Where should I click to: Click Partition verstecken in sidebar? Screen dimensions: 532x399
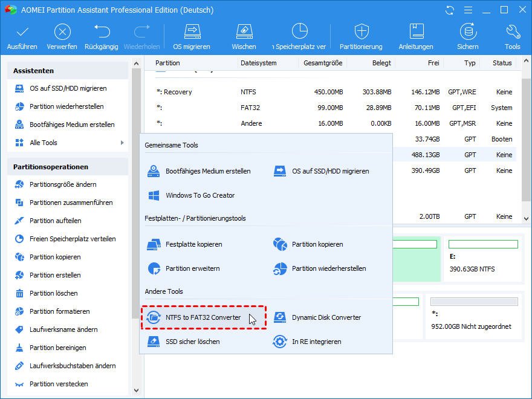68,384
